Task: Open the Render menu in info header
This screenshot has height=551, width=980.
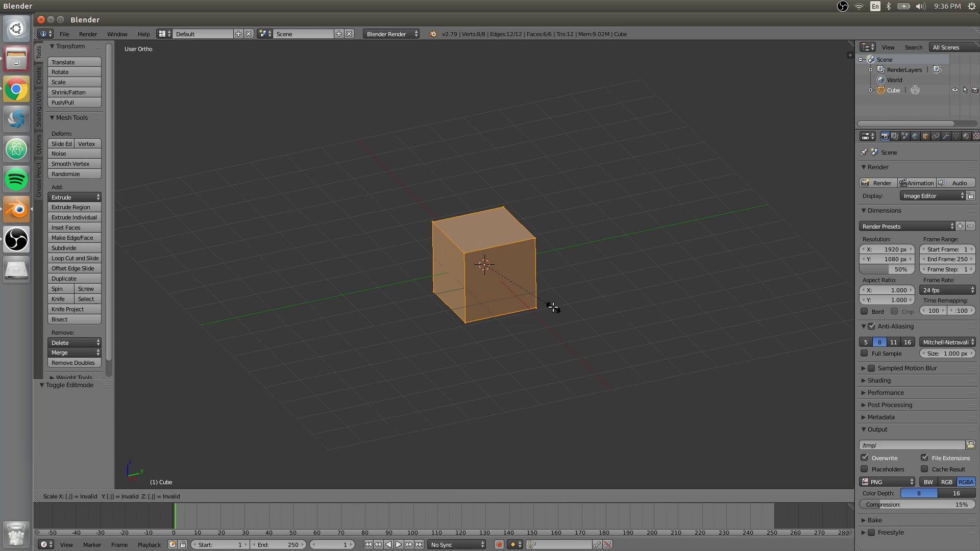Action: click(88, 34)
